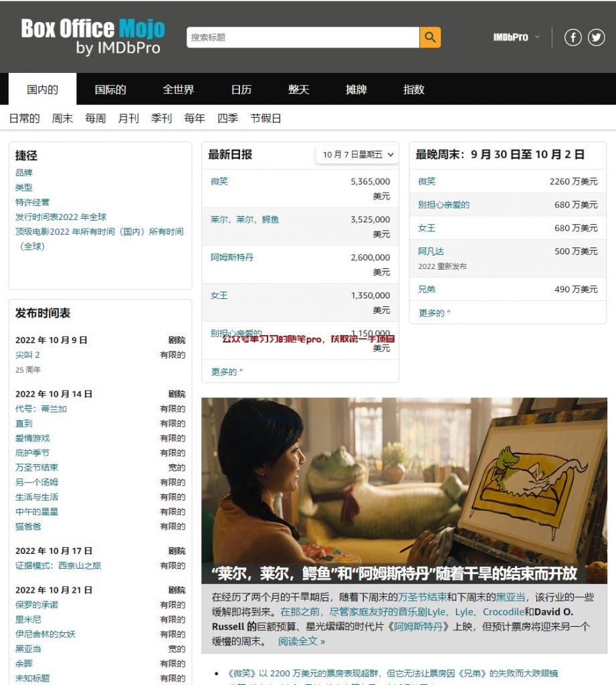
Task: Open the Facebook icon link
Action: point(573,37)
